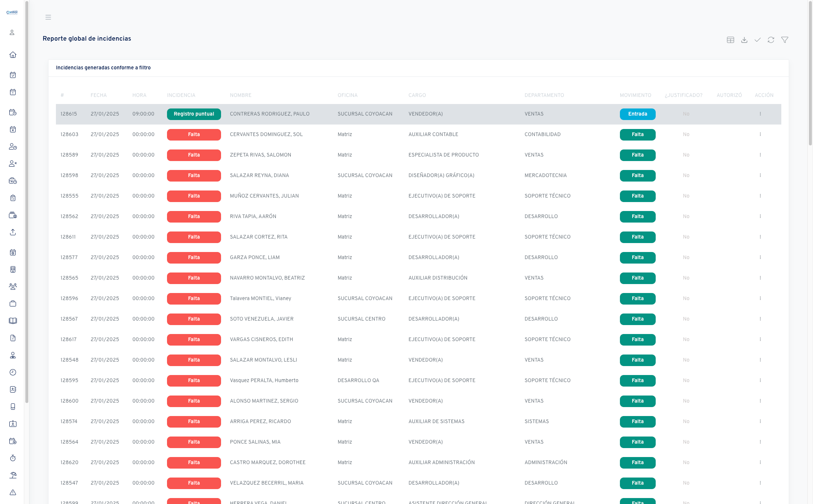Open the clock sidebar icon
The height and width of the screenshot is (504, 813).
(13, 372)
